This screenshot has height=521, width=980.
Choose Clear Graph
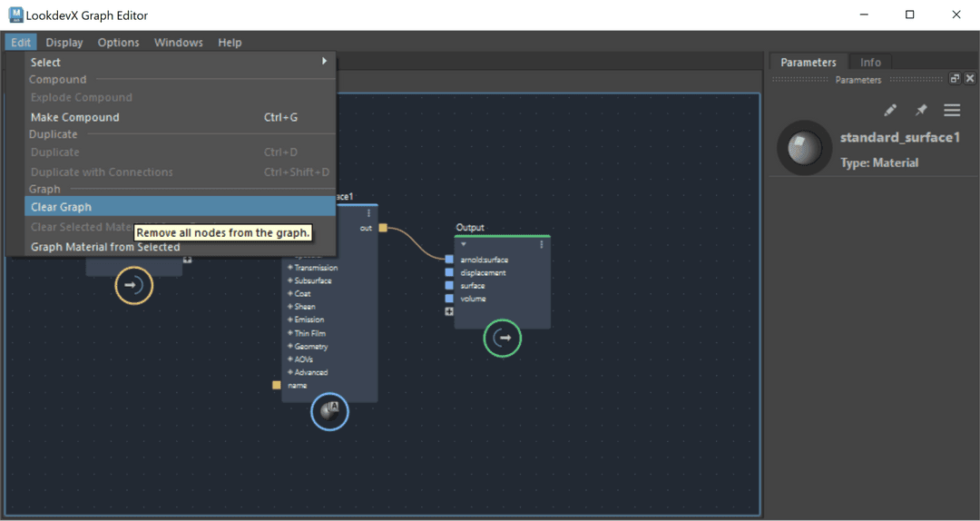180,206
